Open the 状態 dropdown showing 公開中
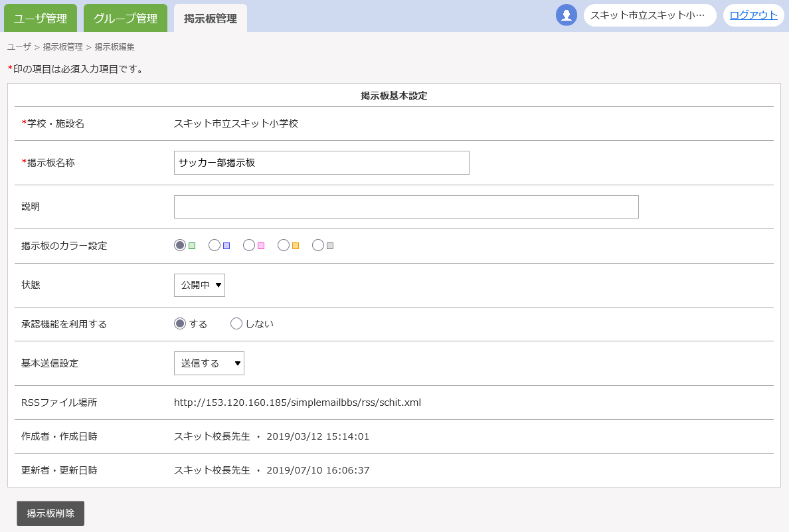This screenshot has height=532, width=789. [x=199, y=285]
